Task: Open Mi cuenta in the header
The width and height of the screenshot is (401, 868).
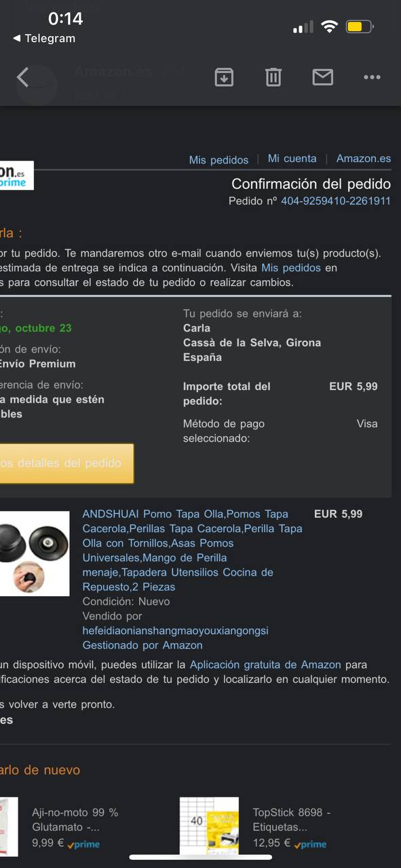Action: (x=292, y=159)
